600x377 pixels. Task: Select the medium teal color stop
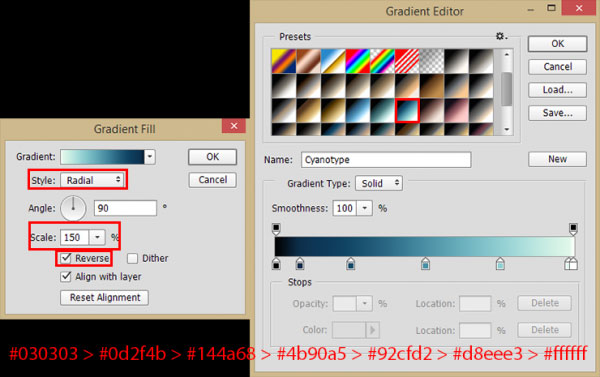coord(425,264)
